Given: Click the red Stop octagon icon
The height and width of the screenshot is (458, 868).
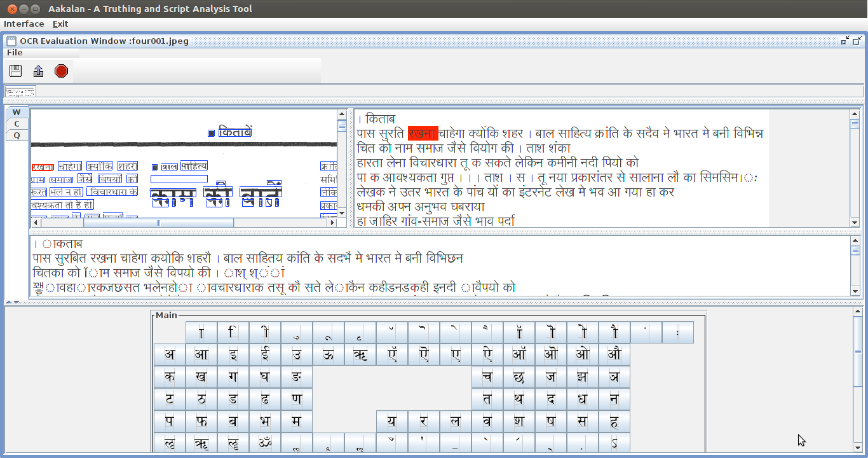Looking at the screenshot, I should coord(61,71).
